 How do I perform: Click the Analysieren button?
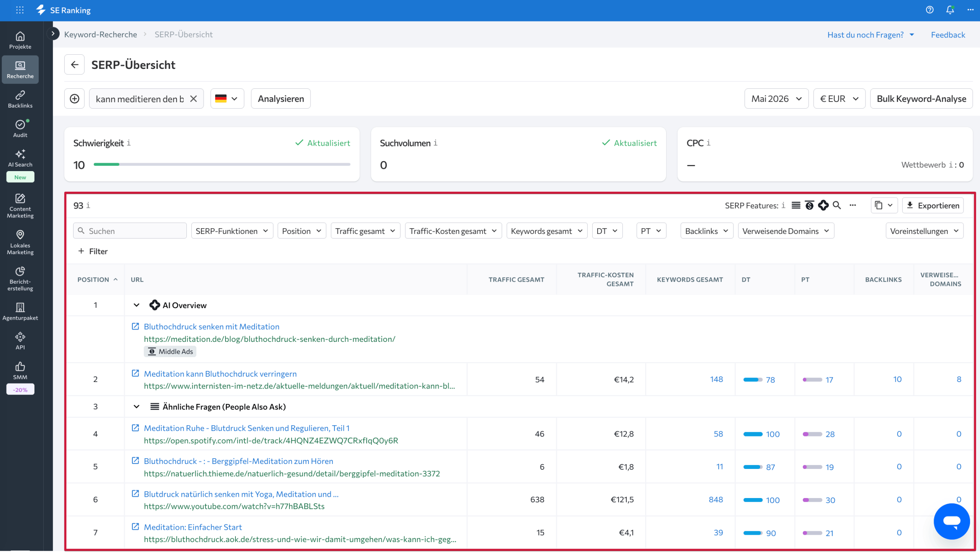tap(281, 99)
